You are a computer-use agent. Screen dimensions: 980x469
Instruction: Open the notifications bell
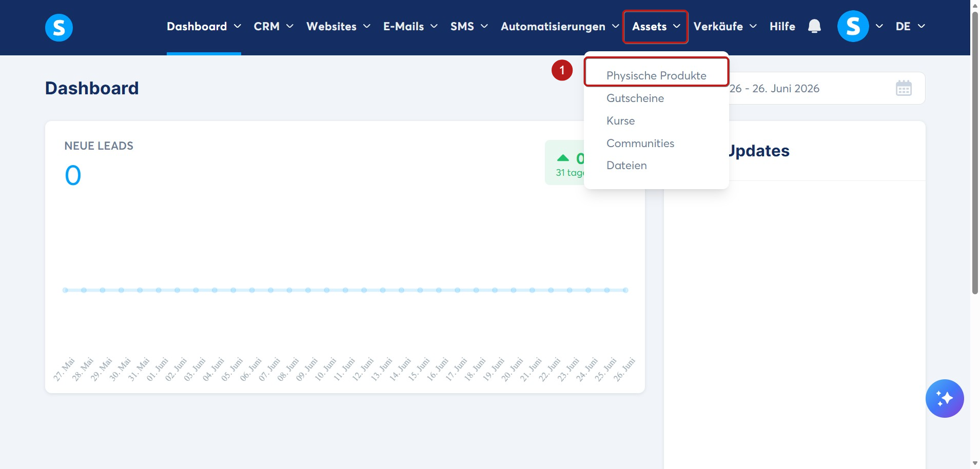(x=814, y=26)
